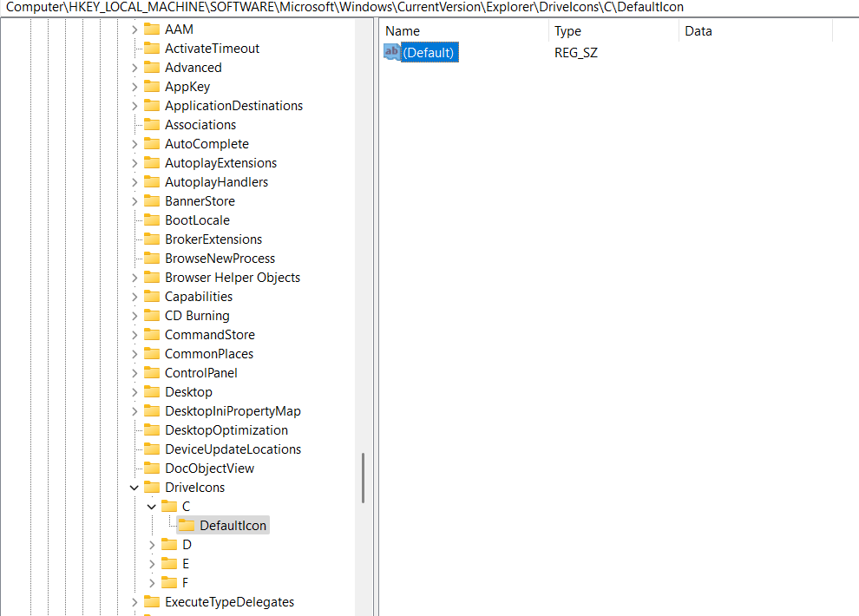The width and height of the screenshot is (859, 616).
Task: Click the AppKey folder icon
Action: tap(152, 87)
